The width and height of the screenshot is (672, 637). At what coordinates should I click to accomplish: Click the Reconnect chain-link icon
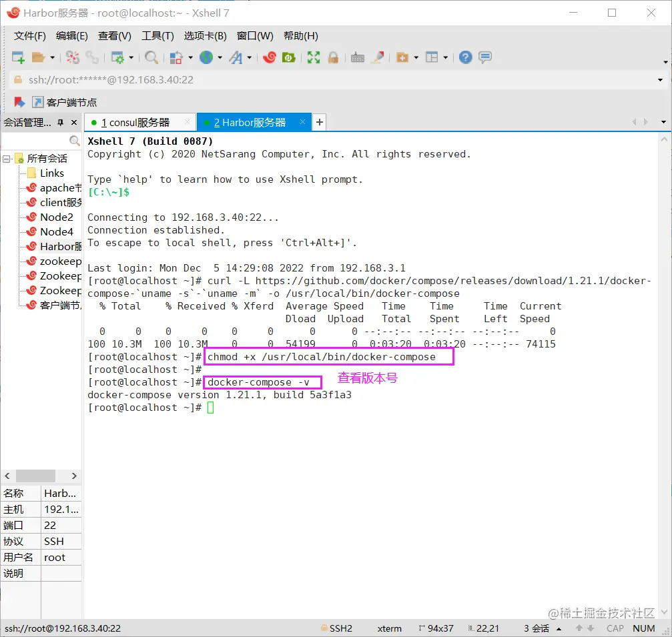(91, 57)
